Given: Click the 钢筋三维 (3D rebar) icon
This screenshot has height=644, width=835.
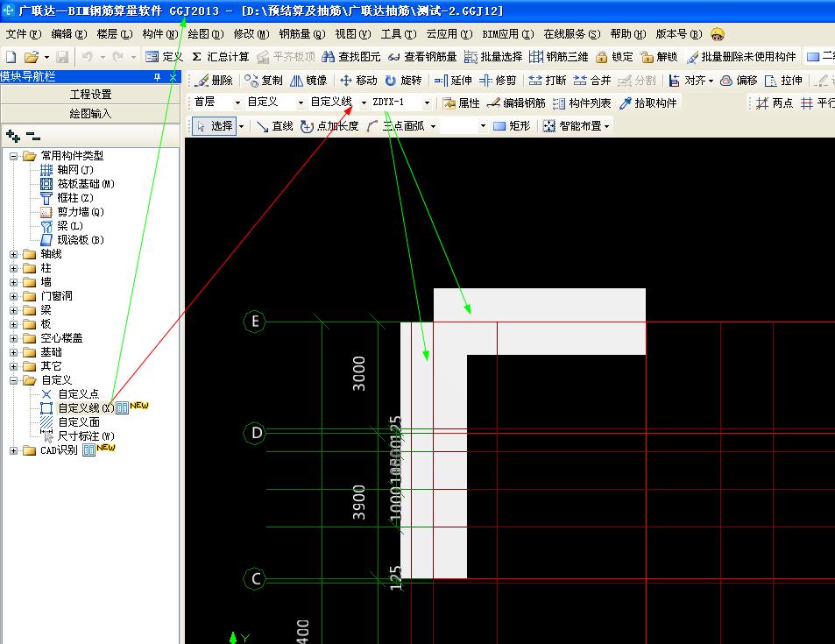Looking at the screenshot, I should click(536, 56).
